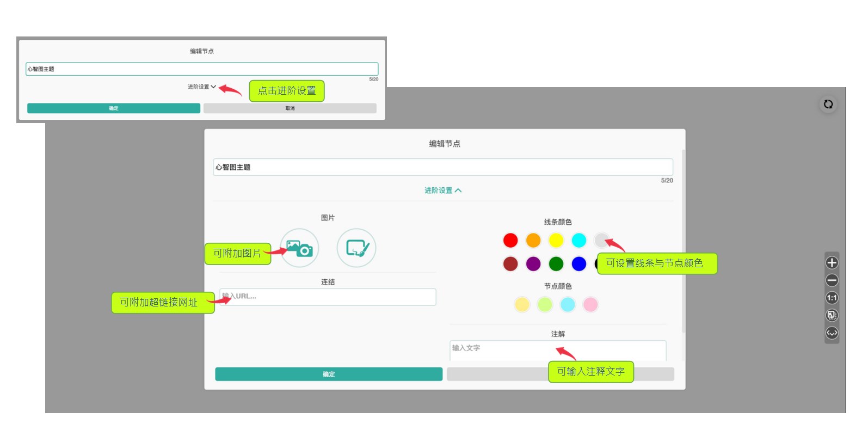
Task: Reset zoom using the 1:1 icon
Action: [832, 298]
